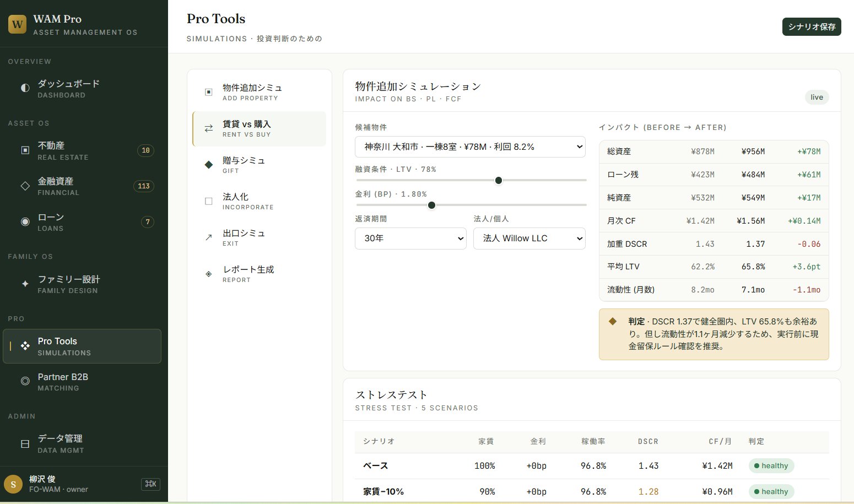Click the Data Mgmt table icon

[x=25, y=443]
